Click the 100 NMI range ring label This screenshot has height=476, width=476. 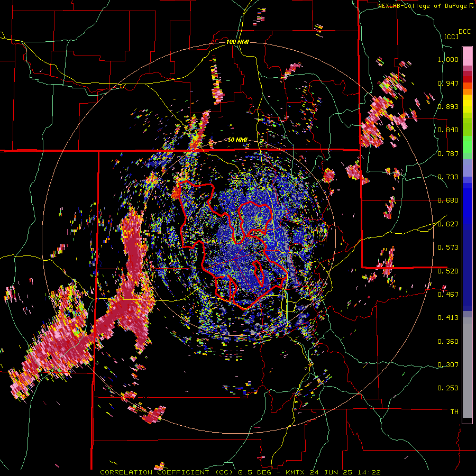pos(237,42)
